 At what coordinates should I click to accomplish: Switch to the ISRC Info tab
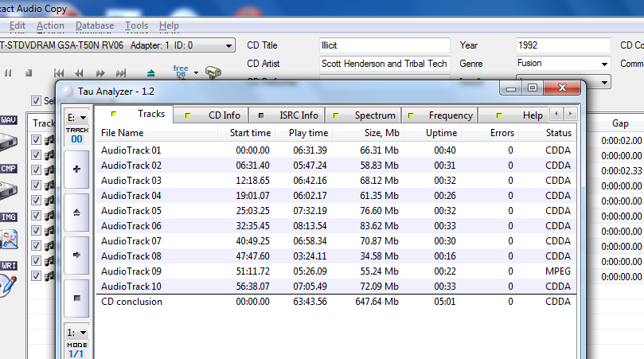pyautogui.click(x=287, y=115)
